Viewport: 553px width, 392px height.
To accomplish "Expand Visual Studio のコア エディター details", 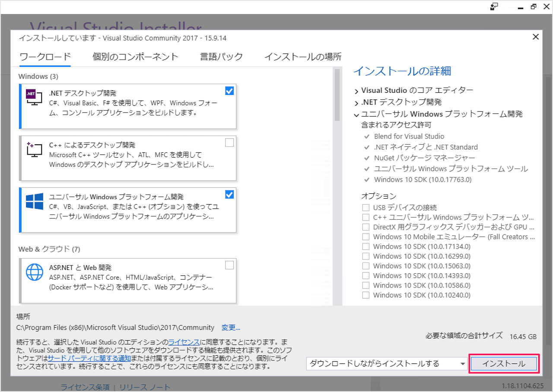I will (356, 91).
